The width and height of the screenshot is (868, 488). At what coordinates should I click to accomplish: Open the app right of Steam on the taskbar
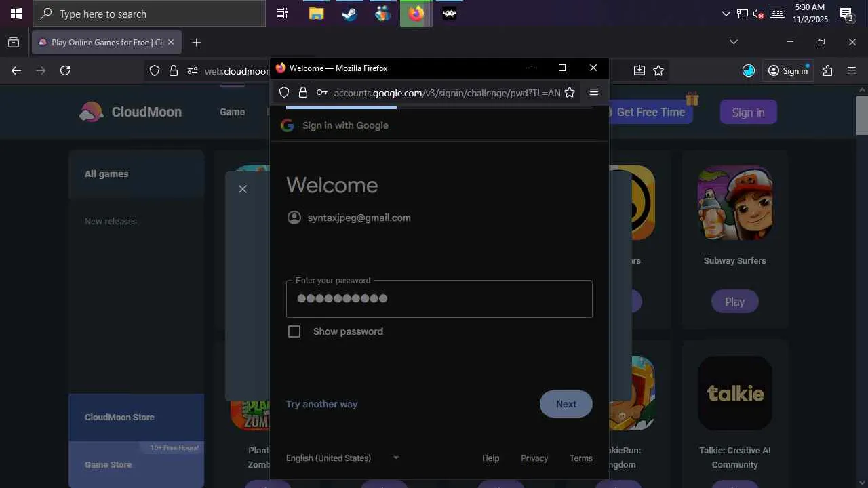382,14
